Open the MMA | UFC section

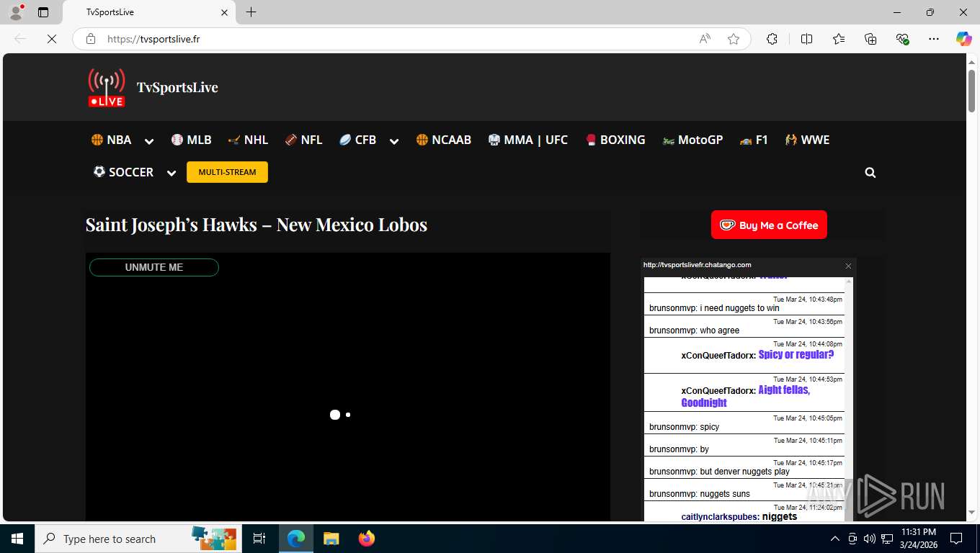point(527,140)
